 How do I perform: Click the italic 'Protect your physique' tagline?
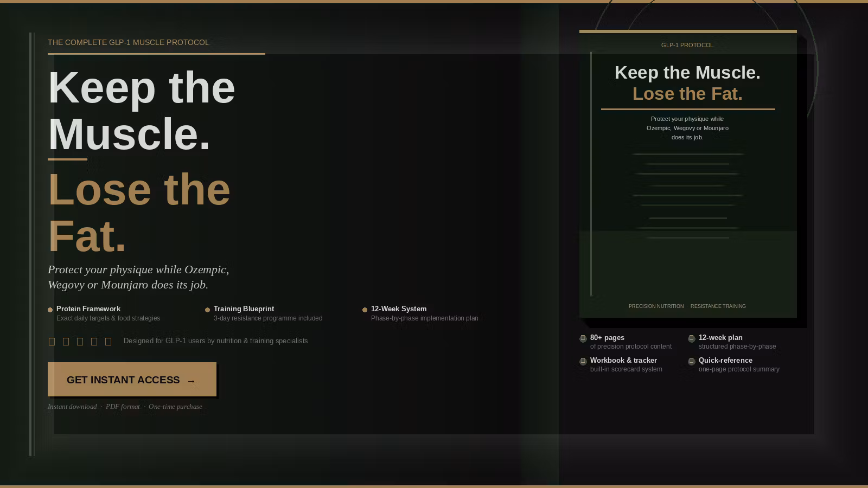pyautogui.click(x=138, y=277)
